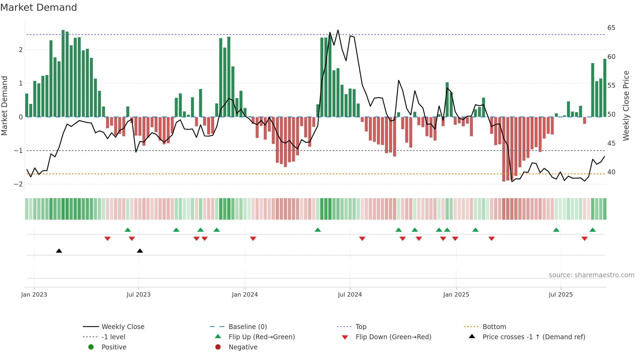Toggle the Negative red dot legend item

tap(218, 347)
